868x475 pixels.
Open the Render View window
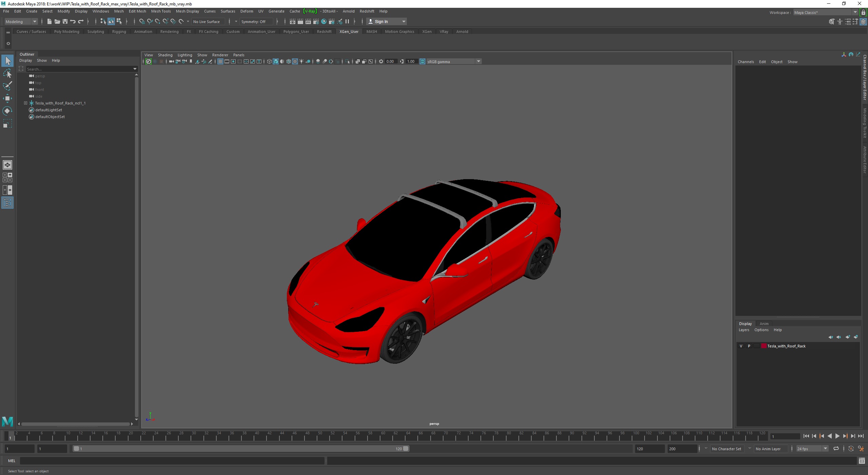coord(292,21)
